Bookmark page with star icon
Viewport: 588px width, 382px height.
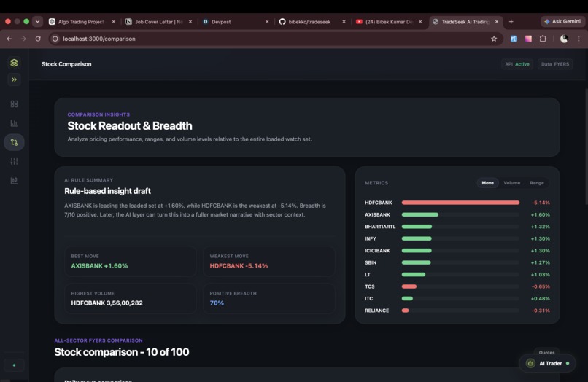(x=494, y=39)
